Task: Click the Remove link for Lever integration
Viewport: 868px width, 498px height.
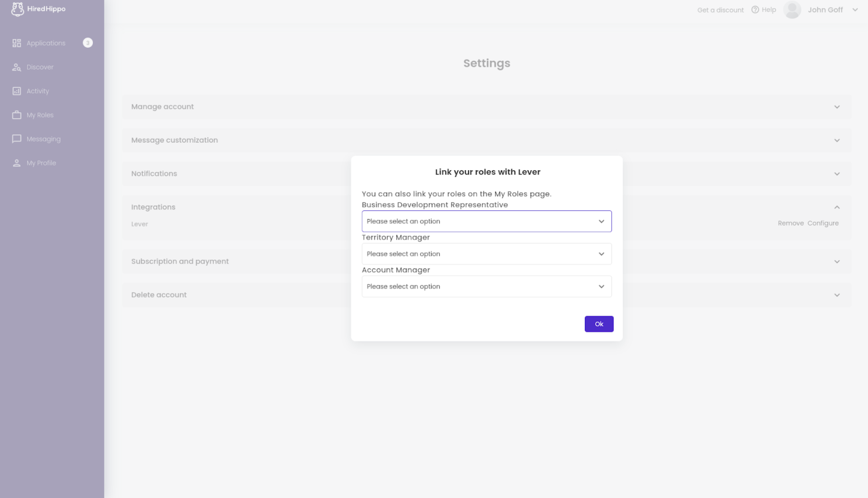Action: (x=791, y=223)
